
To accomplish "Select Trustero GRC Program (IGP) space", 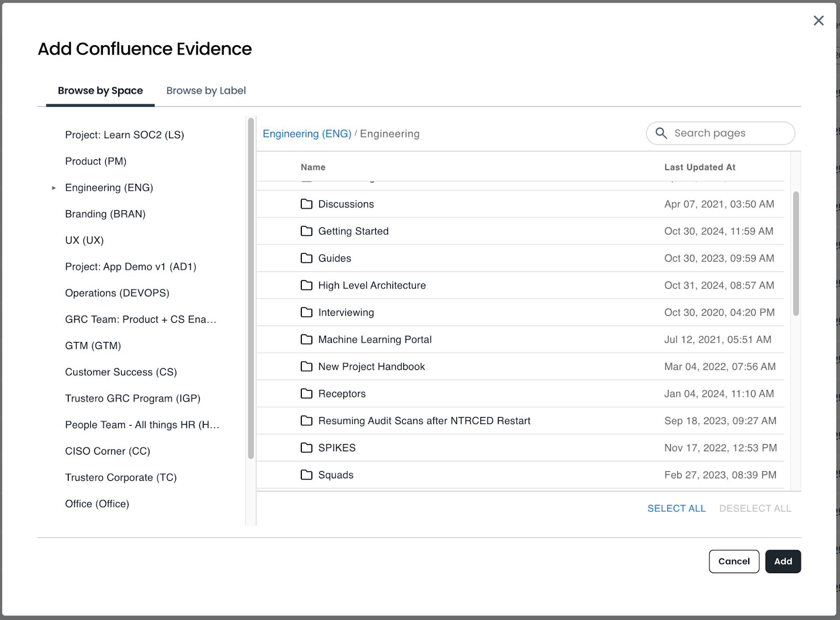I will (133, 398).
